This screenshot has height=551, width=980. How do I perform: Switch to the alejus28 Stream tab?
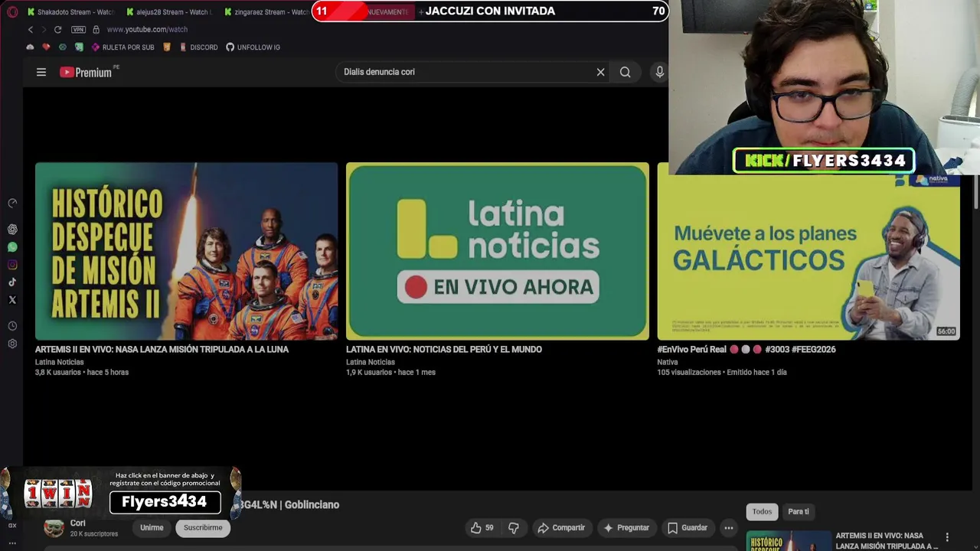tap(168, 11)
